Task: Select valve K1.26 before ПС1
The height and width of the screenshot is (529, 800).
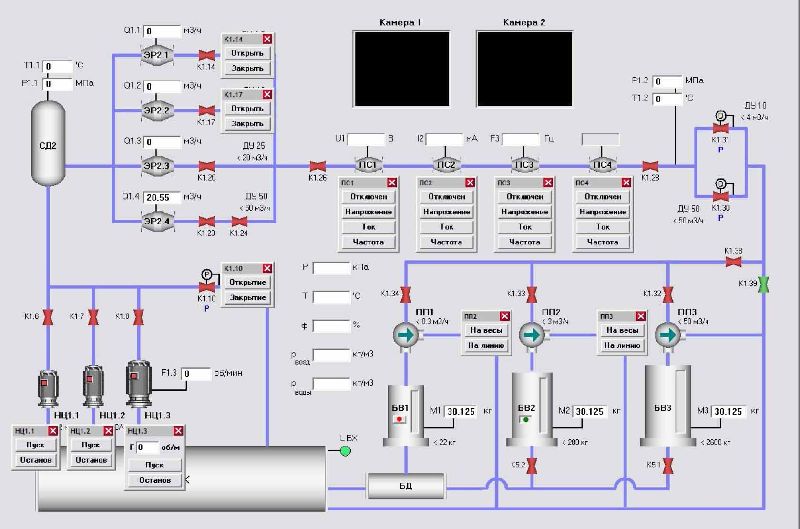Action: [317, 165]
